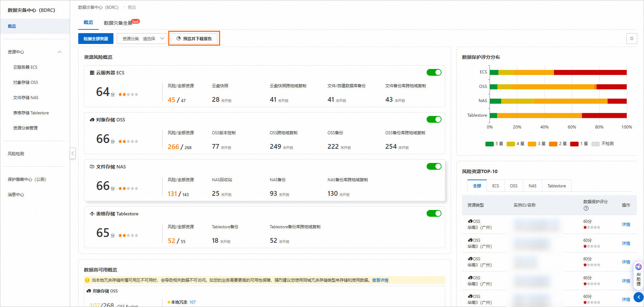Select the Tablestore tab in TOP-10

tap(557, 186)
